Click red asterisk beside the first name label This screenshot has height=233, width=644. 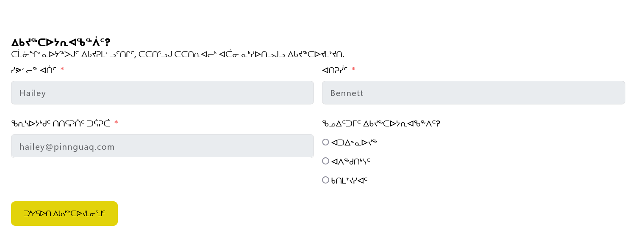62,69
